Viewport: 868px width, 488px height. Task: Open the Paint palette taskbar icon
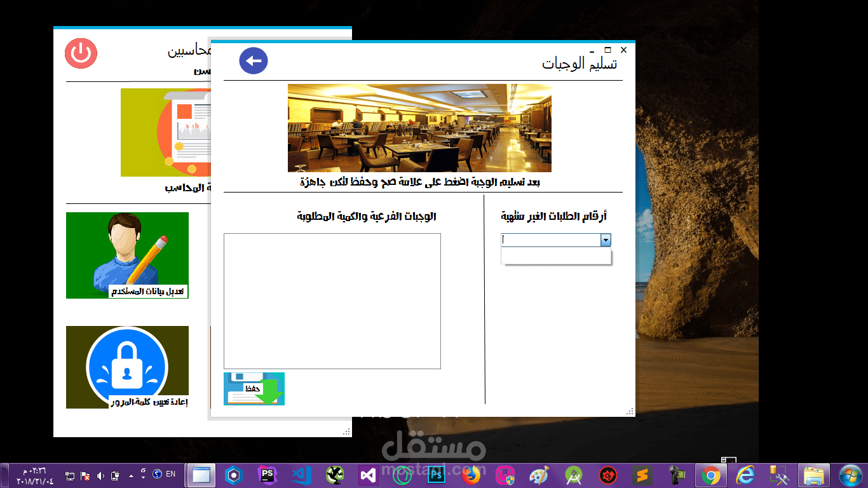pyautogui.click(x=539, y=475)
